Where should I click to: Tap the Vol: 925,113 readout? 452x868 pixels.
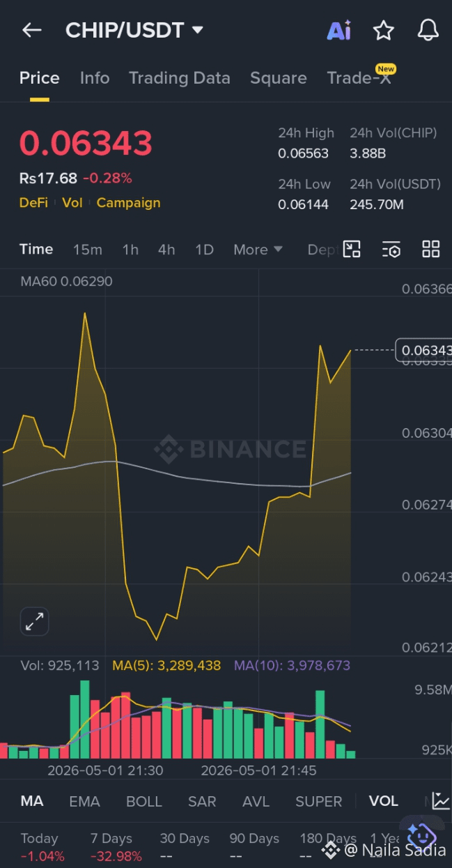59,666
